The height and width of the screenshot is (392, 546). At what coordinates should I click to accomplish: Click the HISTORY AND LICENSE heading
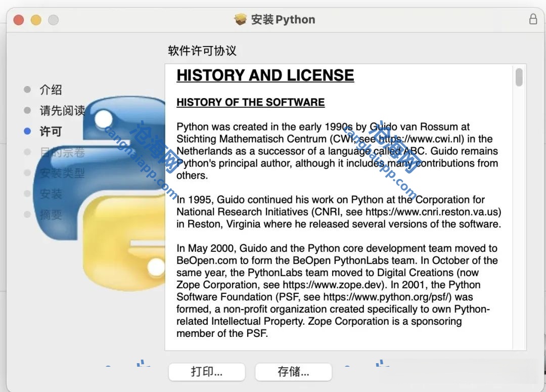pos(265,75)
